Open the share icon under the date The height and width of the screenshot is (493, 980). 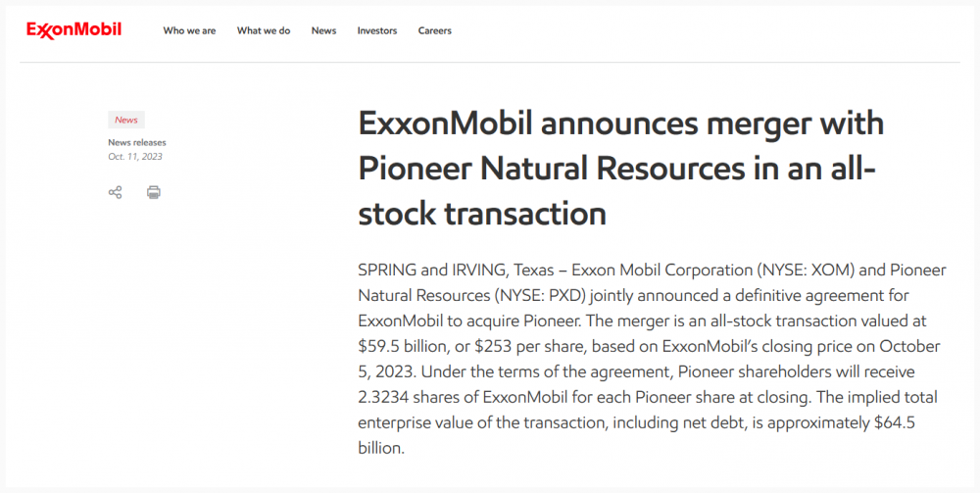[115, 192]
